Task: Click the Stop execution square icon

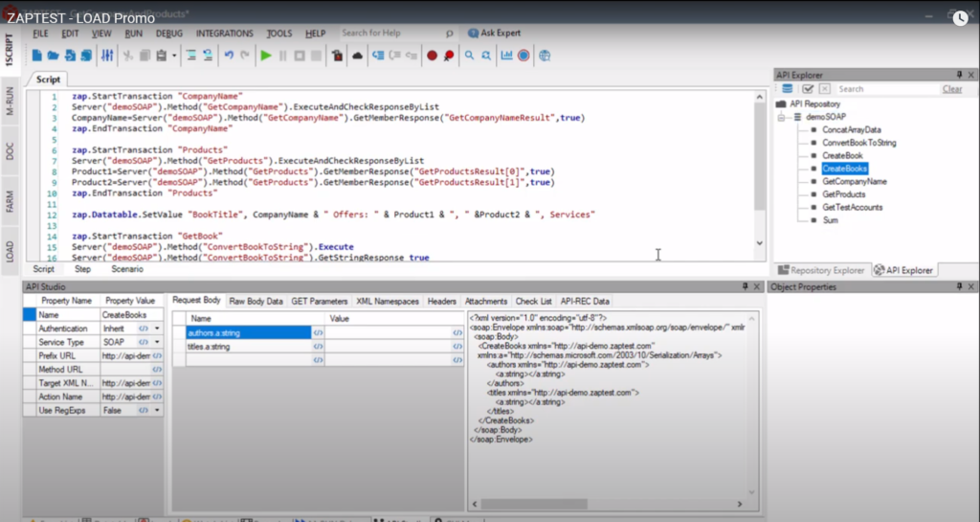Action: point(300,56)
